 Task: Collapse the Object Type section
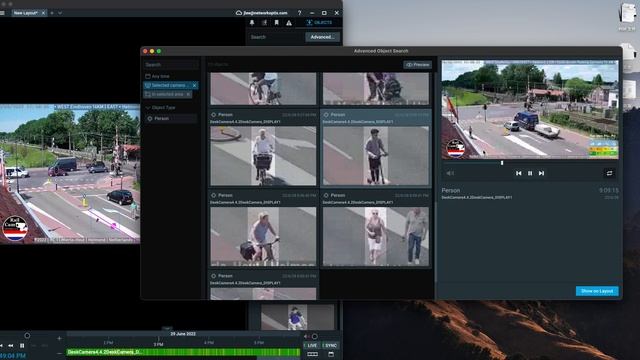point(148,108)
